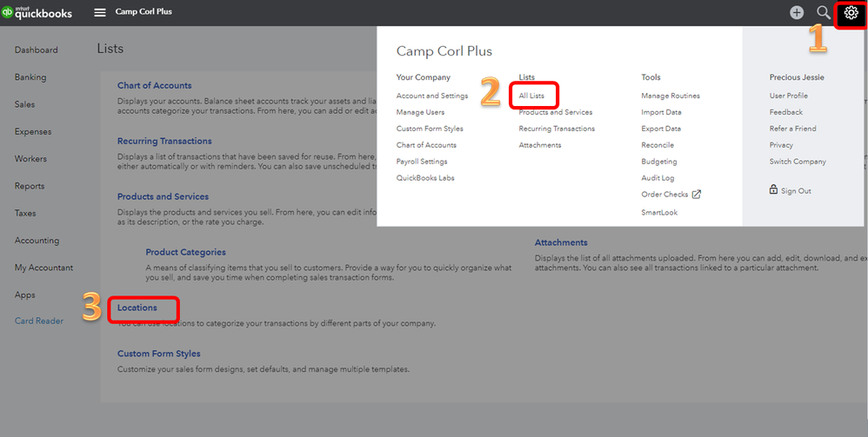Image resolution: width=868 pixels, height=437 pixels.
Task: Go to Taxes in the sidebar
Action: click(x=25, y=213)
